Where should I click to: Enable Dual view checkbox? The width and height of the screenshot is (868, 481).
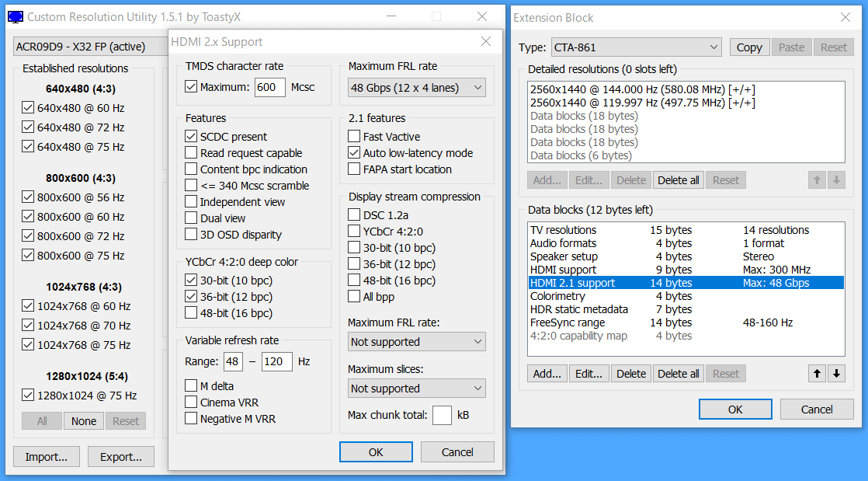click(x=191, y=218)
